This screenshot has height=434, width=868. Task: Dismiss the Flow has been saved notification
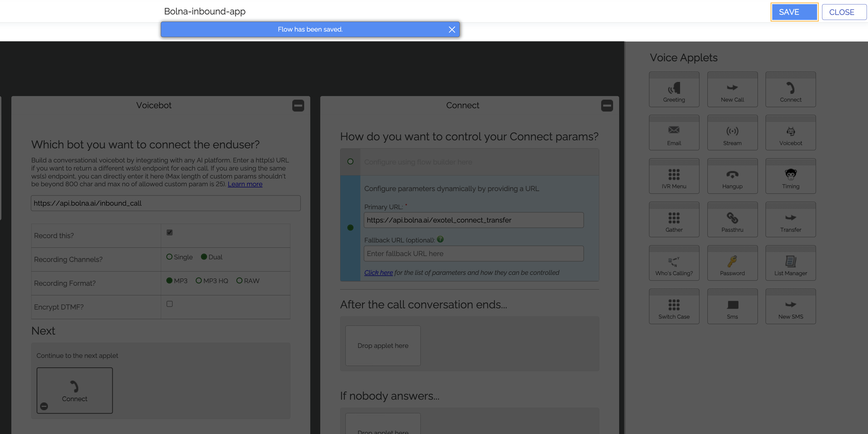(452, 29)
